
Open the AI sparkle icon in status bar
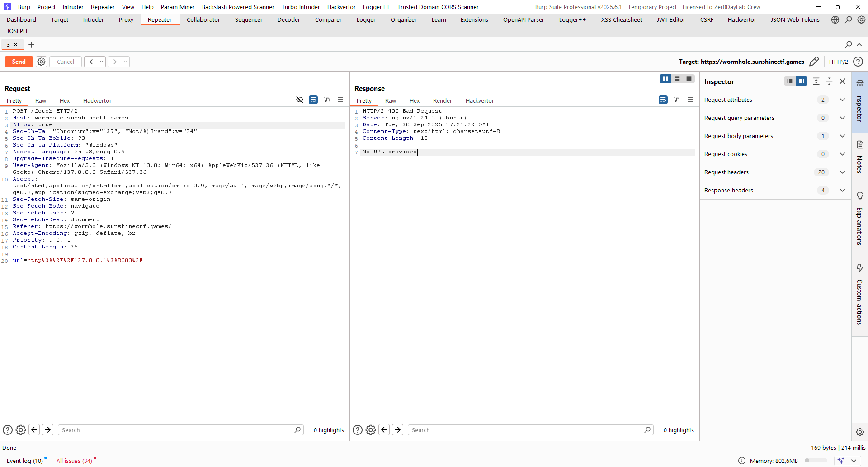click(x=841, y=461)
